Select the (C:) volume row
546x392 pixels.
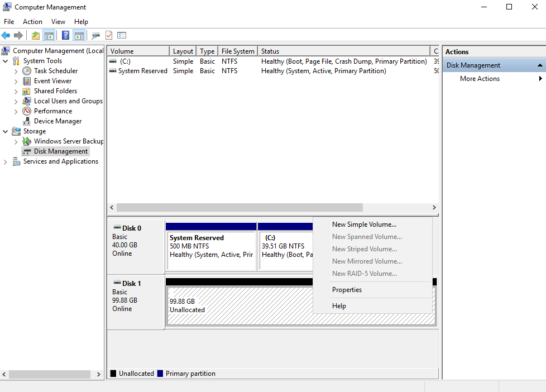[274, 61]
